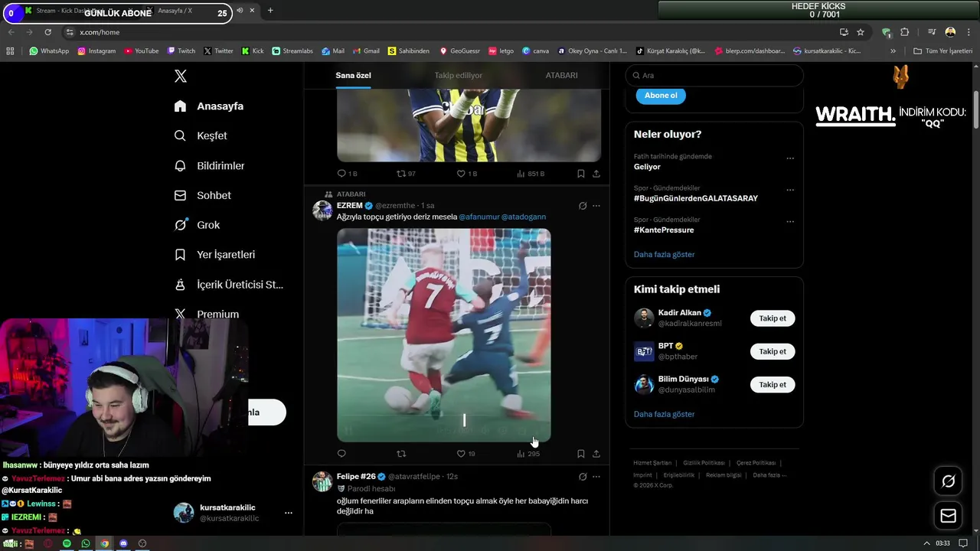This screenshot has width=980, height=551.
Task: Repost the top tweet with 97 reposts
Action: click(x=406, y=174)
